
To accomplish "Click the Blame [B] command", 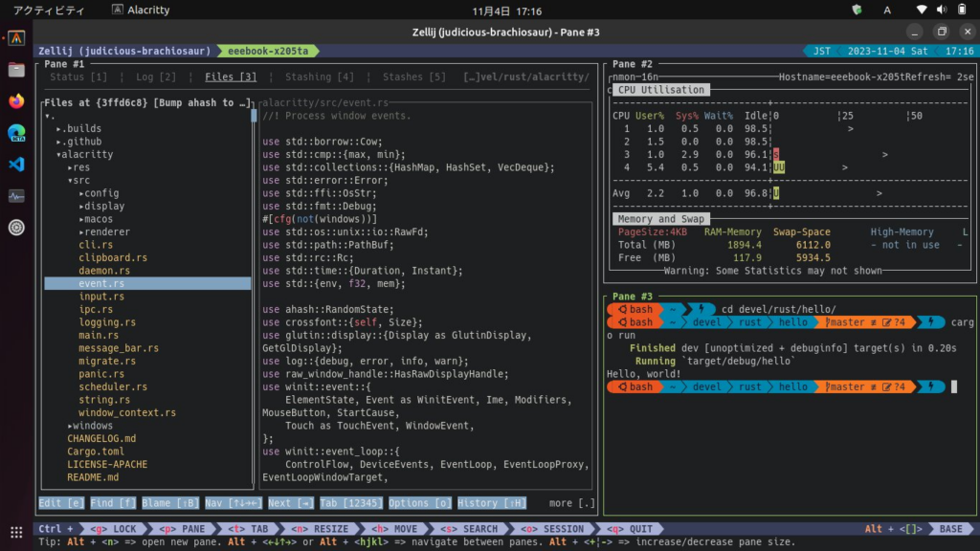I will click(x=170, y=503).
